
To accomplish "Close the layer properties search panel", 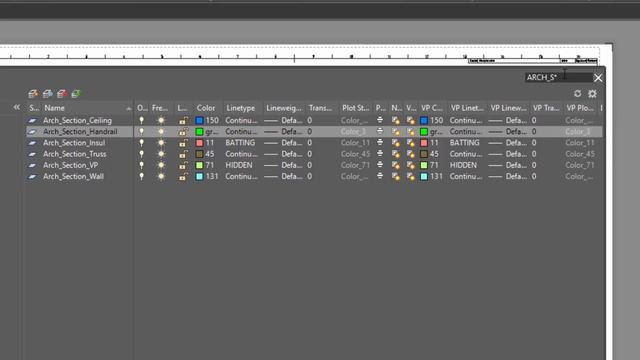I will coord(598,78).
